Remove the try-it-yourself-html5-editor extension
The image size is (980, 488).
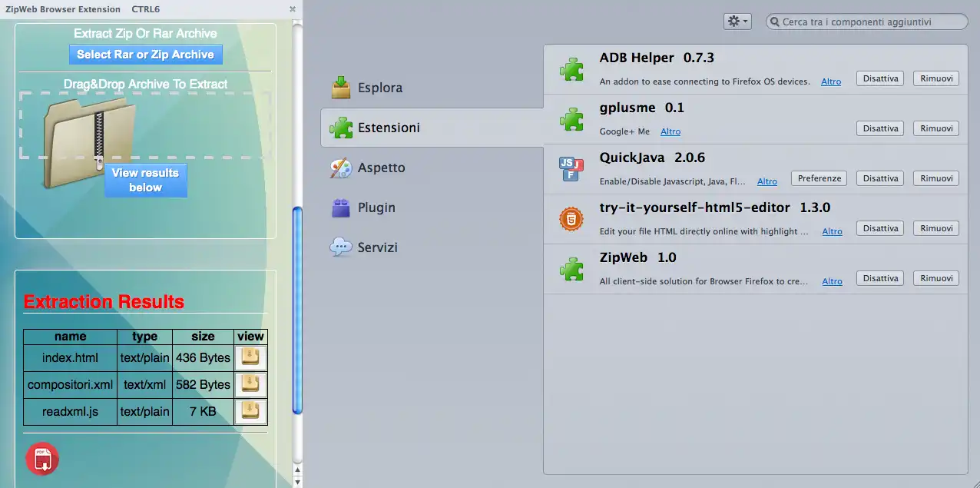coord(936,228)
